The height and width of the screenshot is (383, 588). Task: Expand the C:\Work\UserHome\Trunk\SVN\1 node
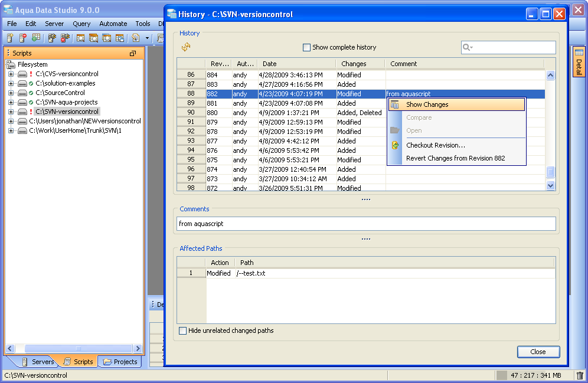tap(11, 131)
